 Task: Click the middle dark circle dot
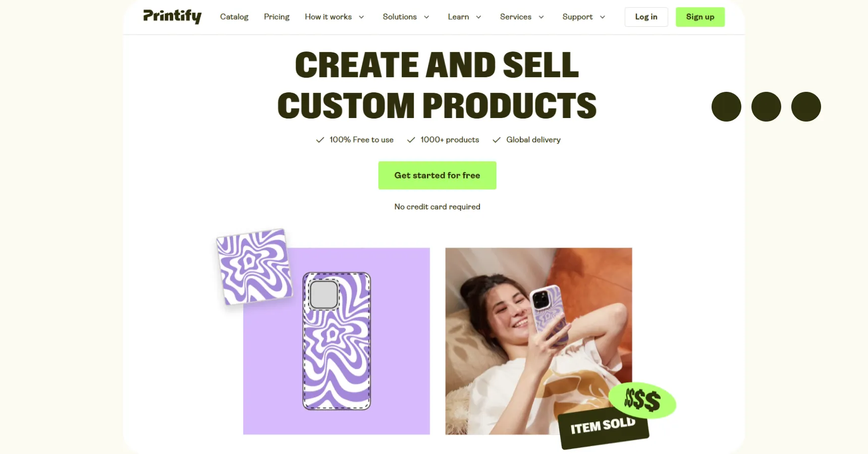[766, 106]
